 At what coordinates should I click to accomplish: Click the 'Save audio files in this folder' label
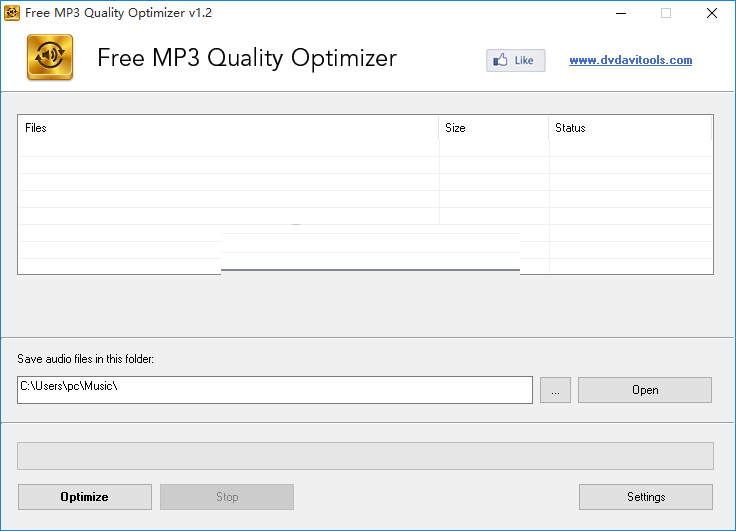point(85,359)
